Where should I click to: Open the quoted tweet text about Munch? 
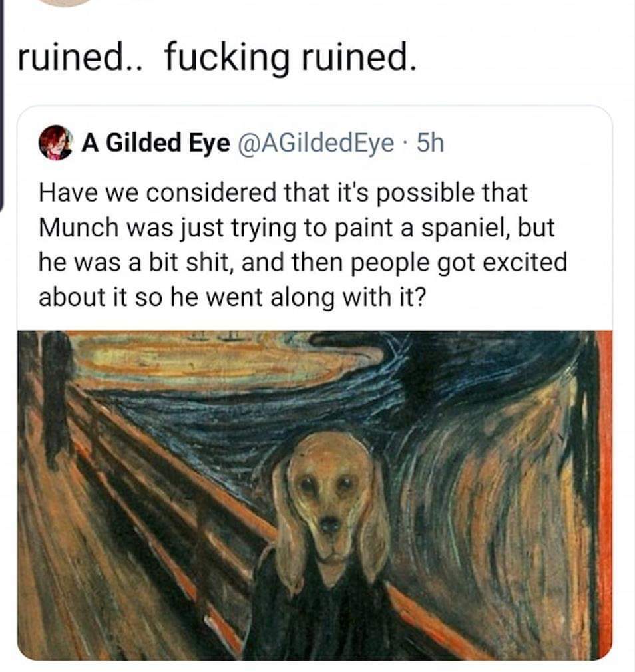[x=303, y=244]
